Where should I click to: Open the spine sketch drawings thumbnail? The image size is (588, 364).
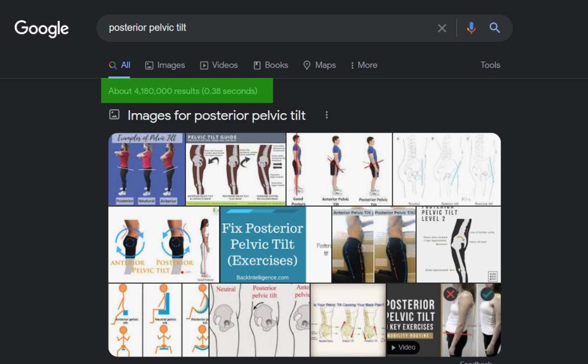tap(447, 169)
